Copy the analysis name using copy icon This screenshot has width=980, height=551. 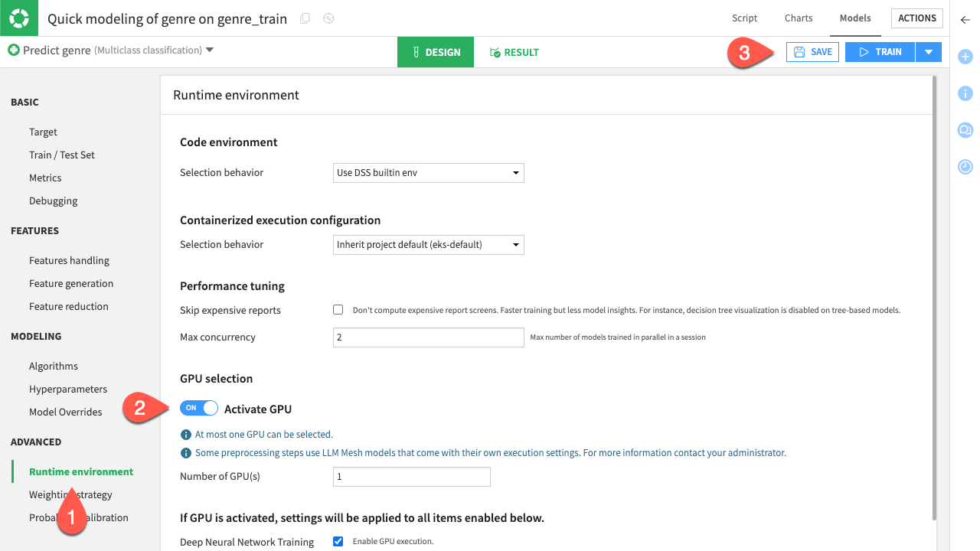point(304,18)
